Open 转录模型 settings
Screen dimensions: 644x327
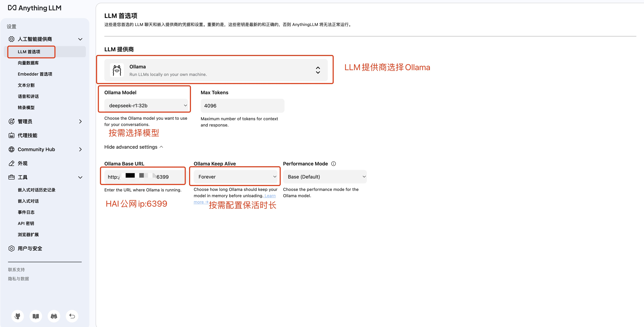pyautogui.click(x=26, y=107)
